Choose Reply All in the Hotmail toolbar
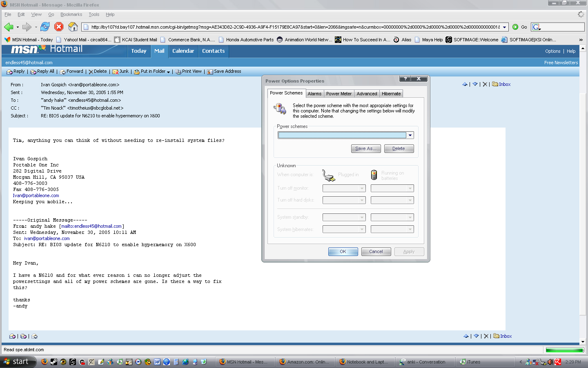 [42, 72]
